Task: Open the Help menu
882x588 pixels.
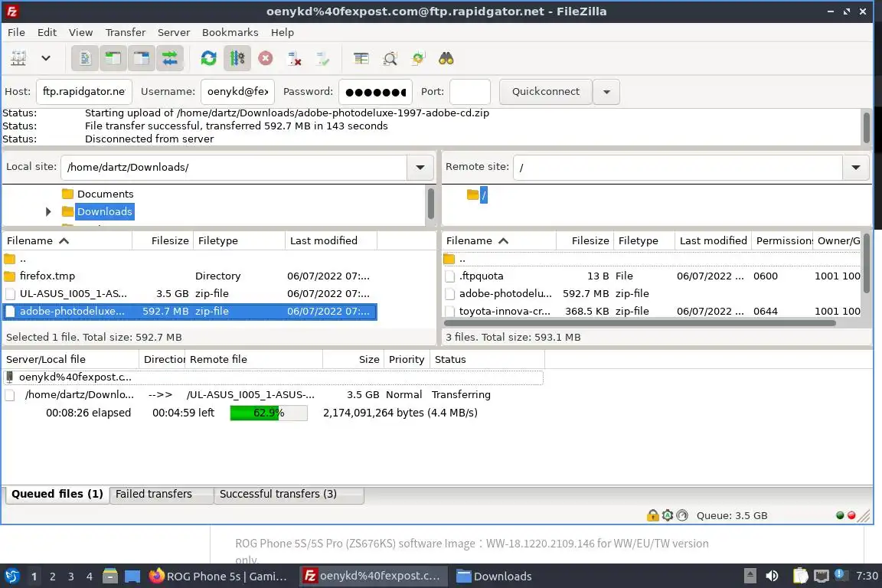Action: point(283,32)
